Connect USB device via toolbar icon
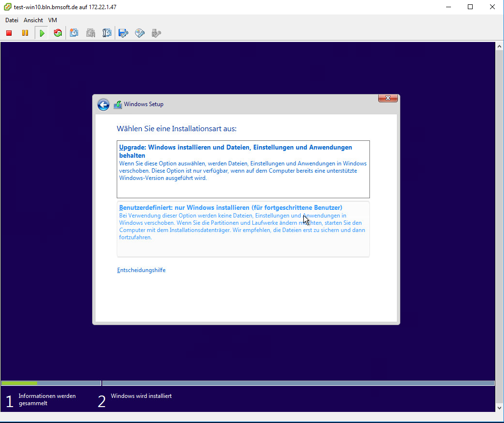Image resolution: width=504 pixels, height=423 pixels. click(156, 33)
